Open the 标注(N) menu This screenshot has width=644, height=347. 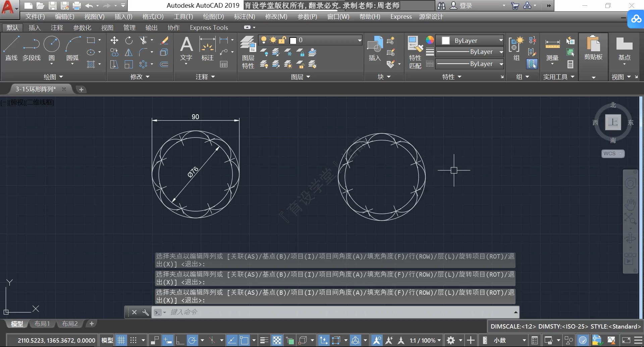click(x=245, y=17)
